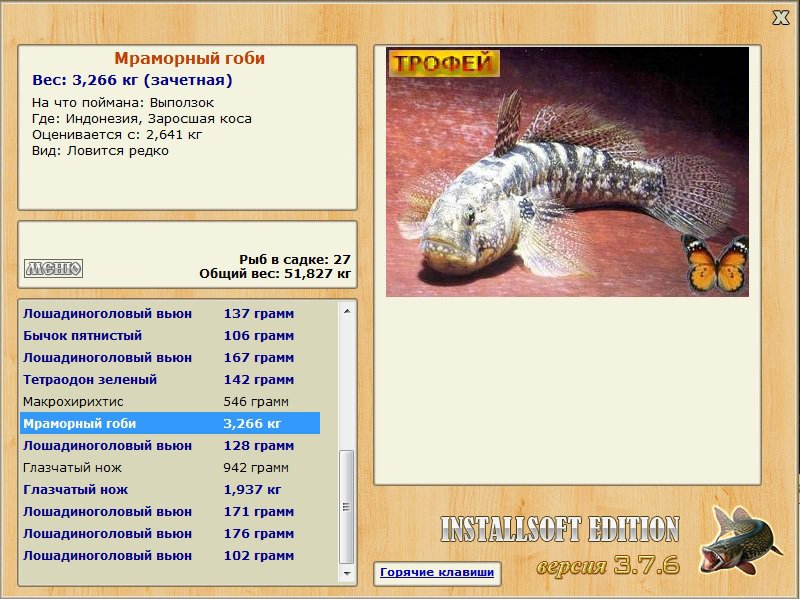
Task: Select the Тетраодон зеленый 142 грамм row
Action: (170, 380)
